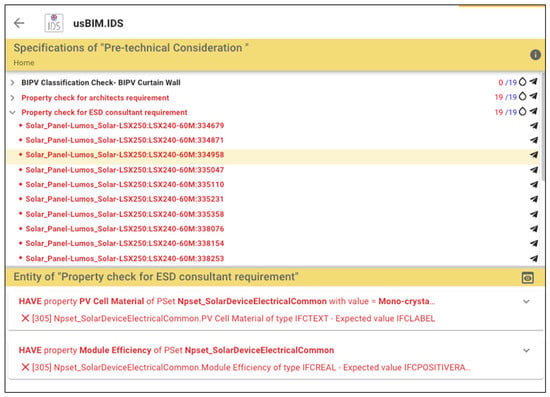Click paper plane icon for element 334679
The image size is (550, 397).
point(534,125)
